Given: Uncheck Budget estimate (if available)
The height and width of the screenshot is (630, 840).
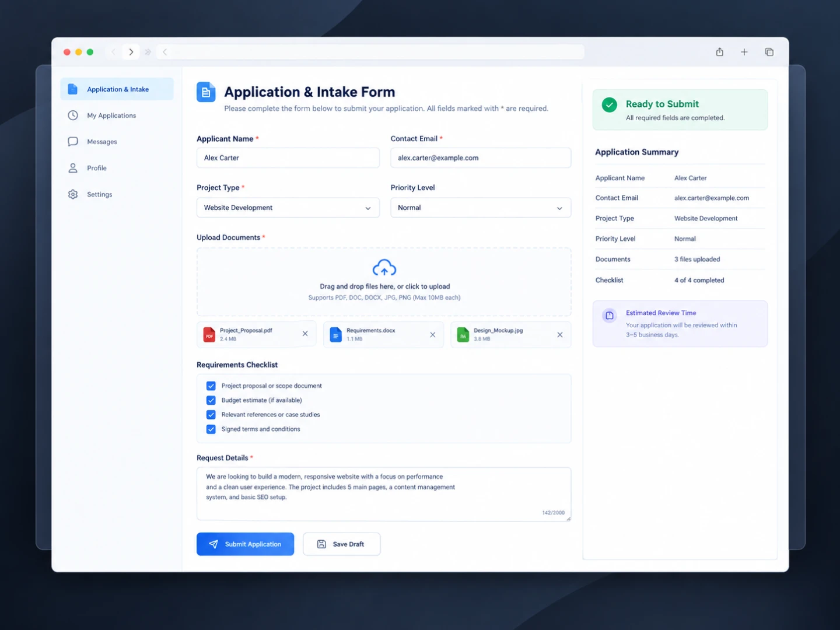Looking at the screenshot, I should tap(211, 400).
